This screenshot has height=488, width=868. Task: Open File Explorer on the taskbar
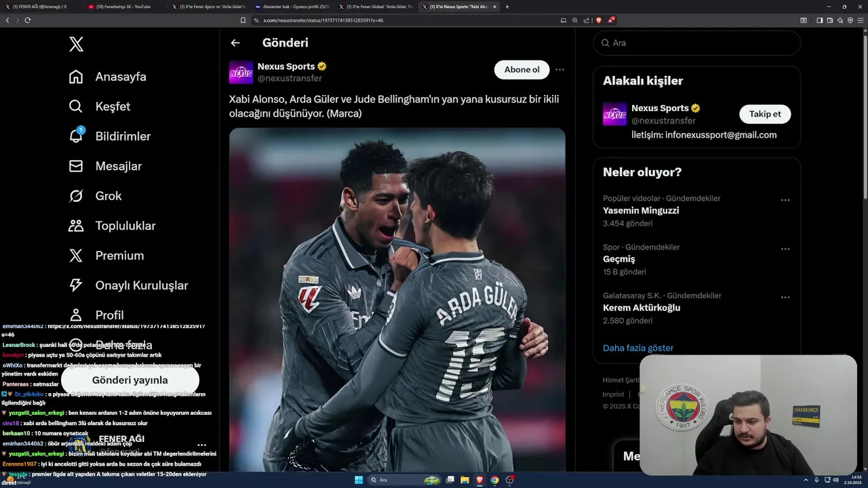pyautogui.click(x=465, y=480)
